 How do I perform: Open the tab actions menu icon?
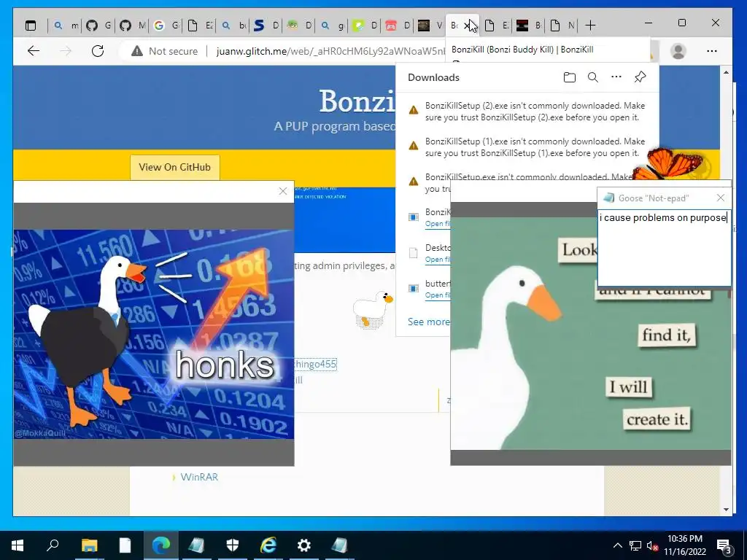[x=31, y=26]
